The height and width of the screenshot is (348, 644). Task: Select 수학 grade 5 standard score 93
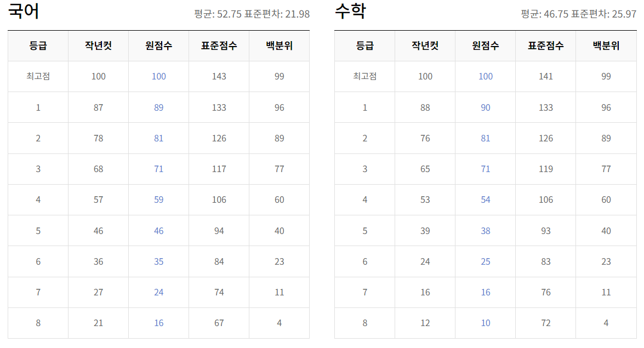click(x=546, y=231)
